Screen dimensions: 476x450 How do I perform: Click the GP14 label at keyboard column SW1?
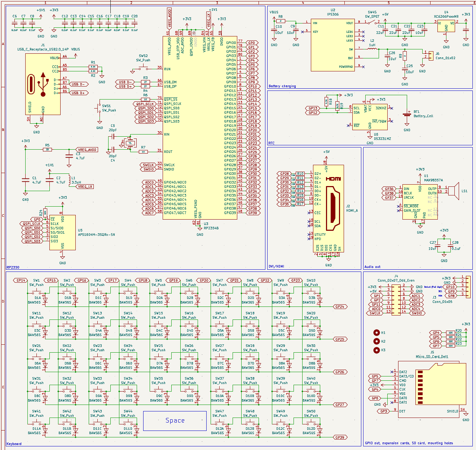(20, 280)
